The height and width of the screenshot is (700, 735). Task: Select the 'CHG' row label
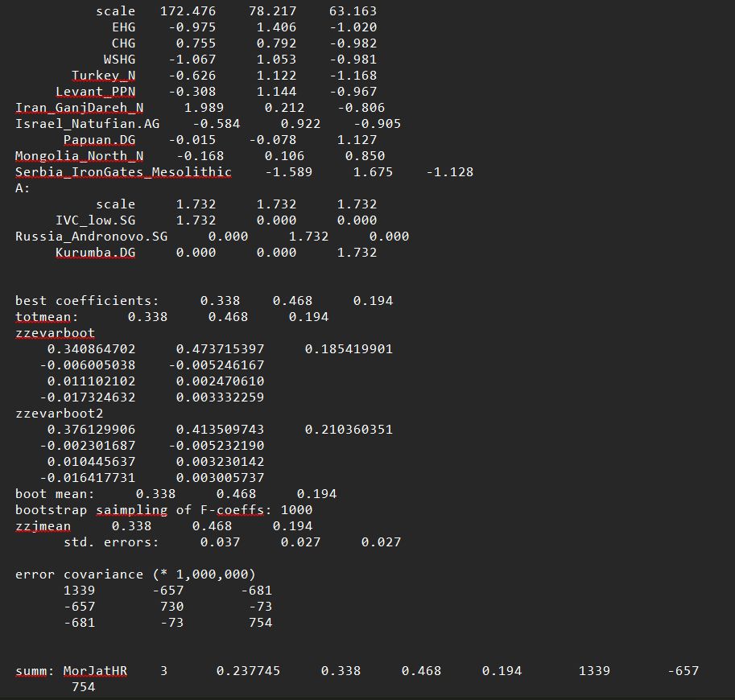(124, 43)
